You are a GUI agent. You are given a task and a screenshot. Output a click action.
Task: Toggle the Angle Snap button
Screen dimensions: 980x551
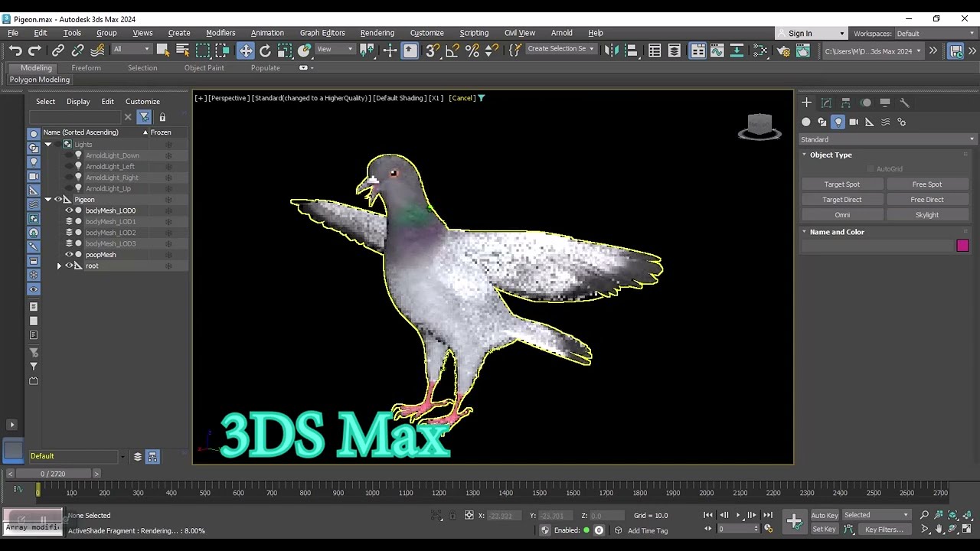point(452,51)
